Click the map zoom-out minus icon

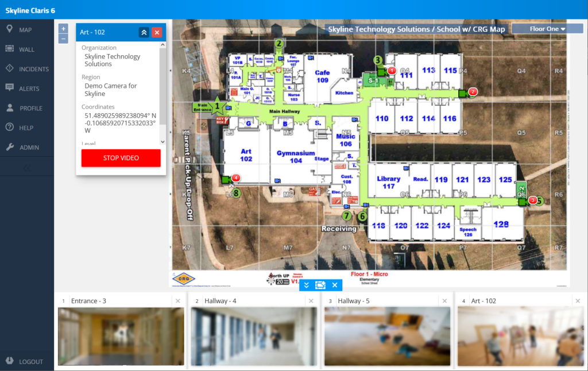(62, 38)
